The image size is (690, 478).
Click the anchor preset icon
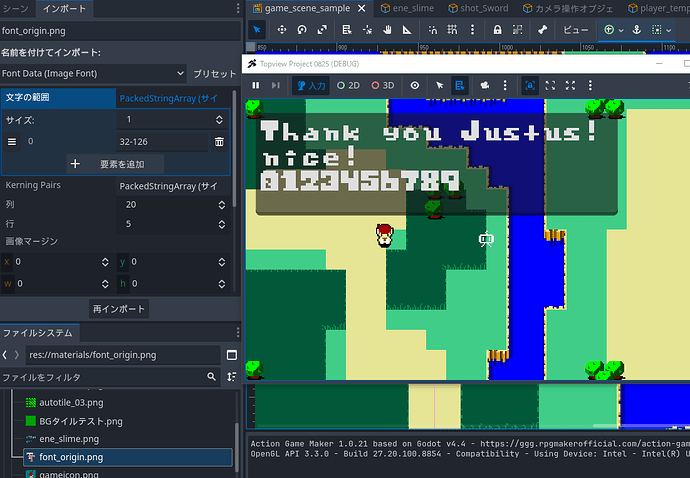636,30
